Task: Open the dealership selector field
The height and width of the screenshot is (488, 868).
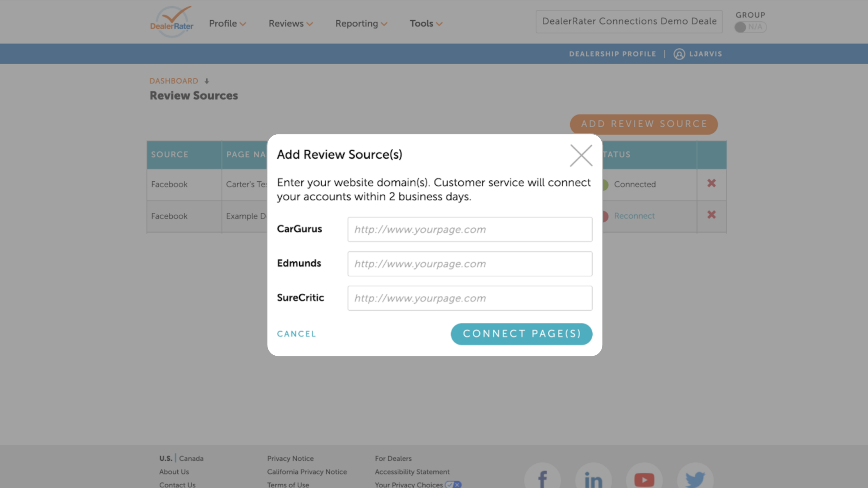Action: 629,21
